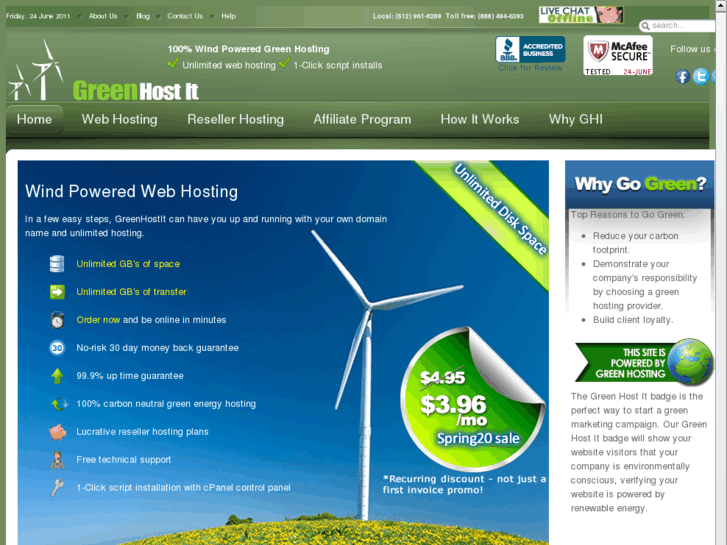Click the Unlimited GB's of space link
The width and height of the screenshot is (727, 545).
tap(128, 264)
